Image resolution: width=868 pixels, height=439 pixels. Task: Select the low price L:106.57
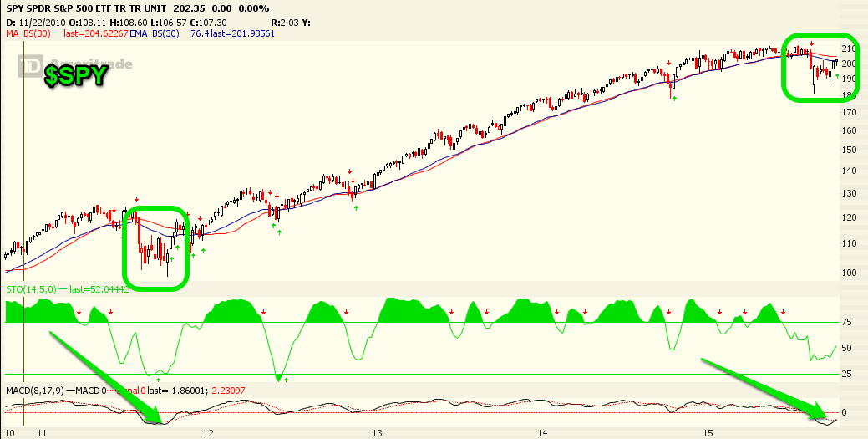pyautogui.click(x=168, y=23)
